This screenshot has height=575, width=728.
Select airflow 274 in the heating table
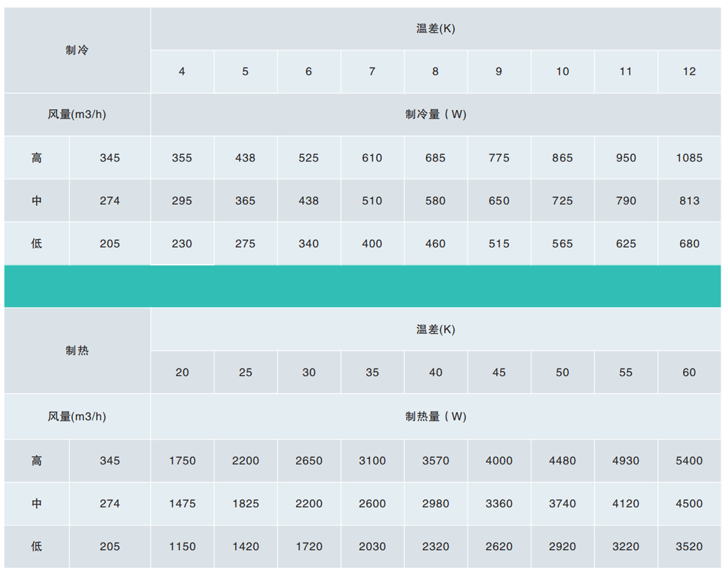point(110,503)
